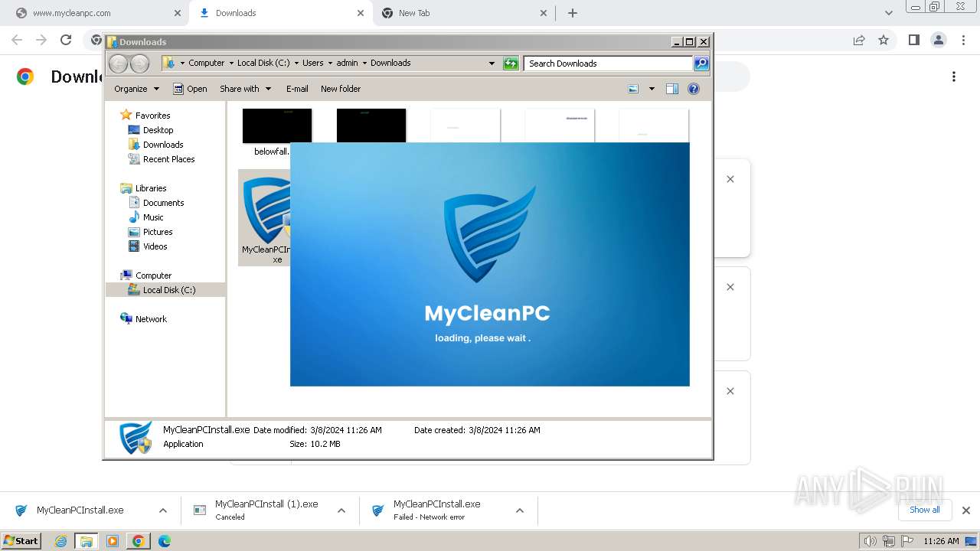
Task: Open the Windows Media Player taskbar icon
Action: coord(113,541)
